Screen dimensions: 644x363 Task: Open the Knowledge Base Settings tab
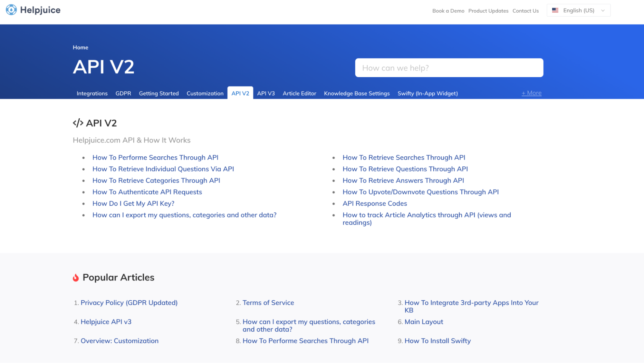[x=357, y=93]
